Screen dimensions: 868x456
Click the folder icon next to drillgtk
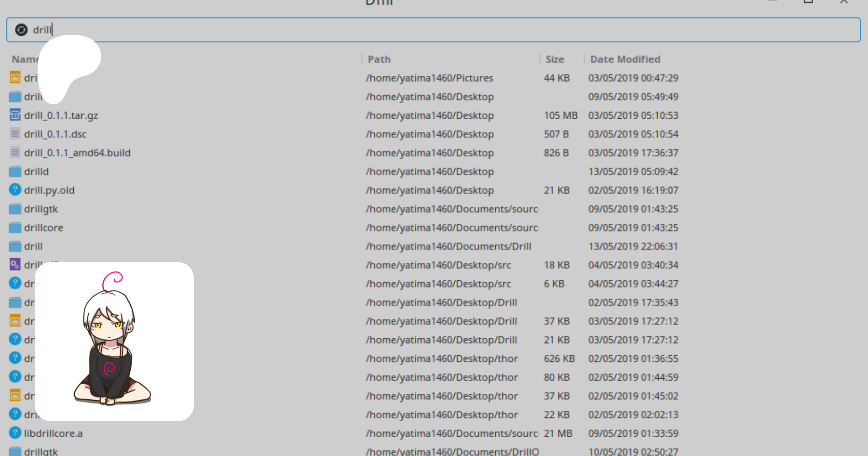[15, 209]
